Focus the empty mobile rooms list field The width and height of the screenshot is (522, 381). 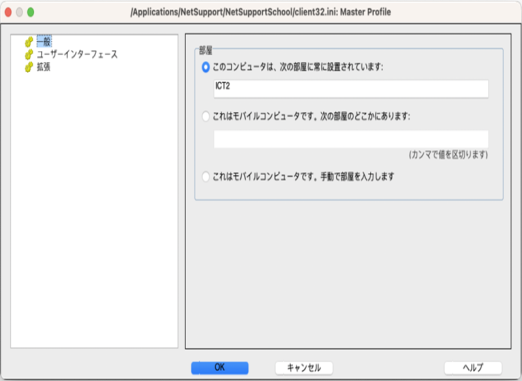click(x=351, y=139)
